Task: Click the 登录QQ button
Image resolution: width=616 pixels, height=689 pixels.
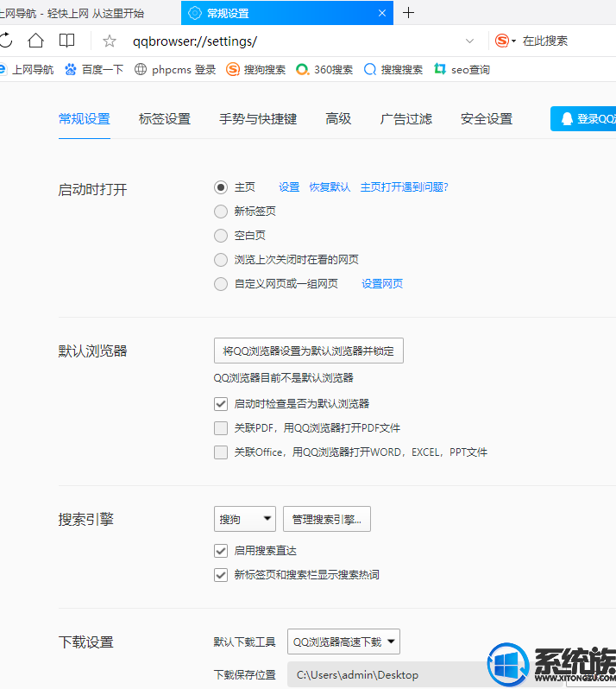Action: pyautogui.click(x=583, y=118)
